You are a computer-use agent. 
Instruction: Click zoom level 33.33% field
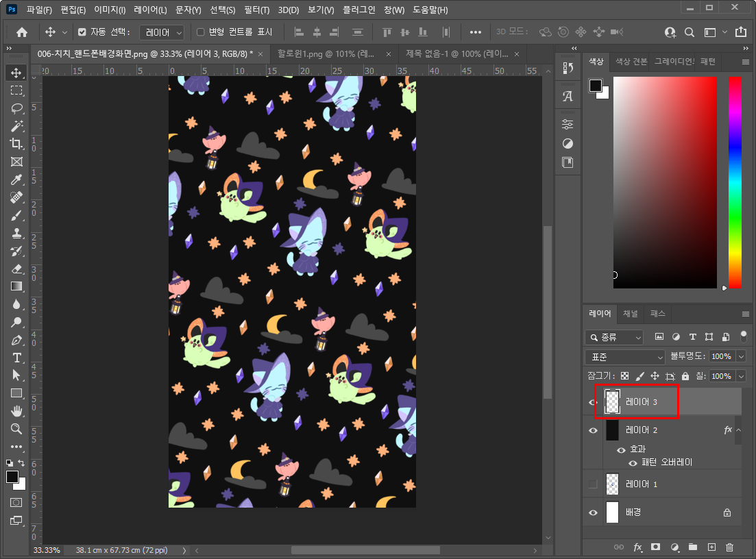[47, 550]
